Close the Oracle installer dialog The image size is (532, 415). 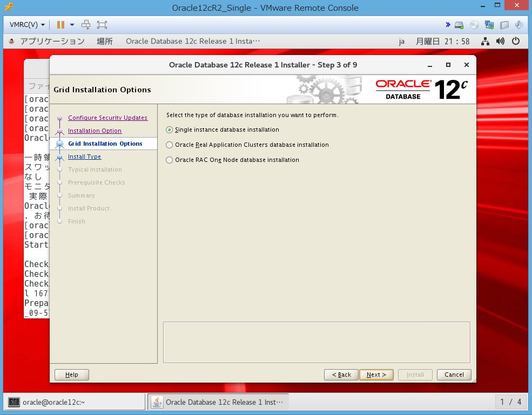coord(467,65)
